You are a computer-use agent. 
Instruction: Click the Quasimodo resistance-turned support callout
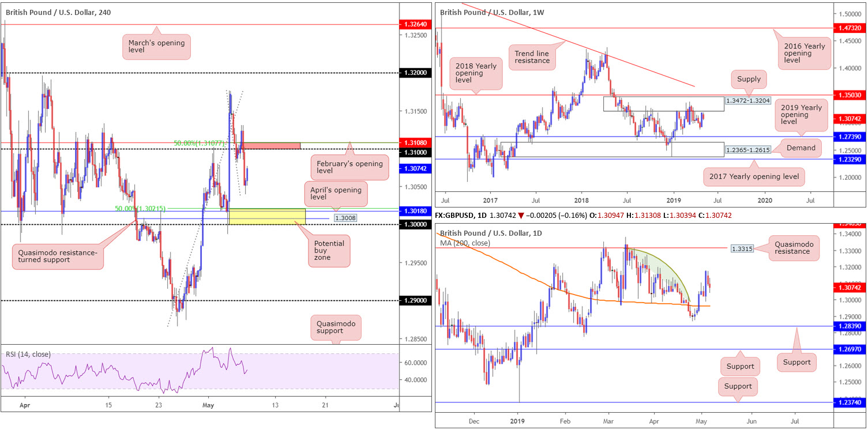[x=57, y=255]
